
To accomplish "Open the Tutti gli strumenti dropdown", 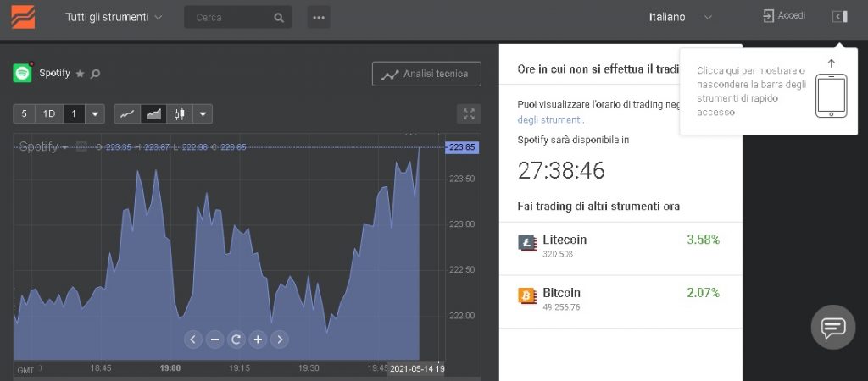I will pyautogui.click(x=114, y=17).
